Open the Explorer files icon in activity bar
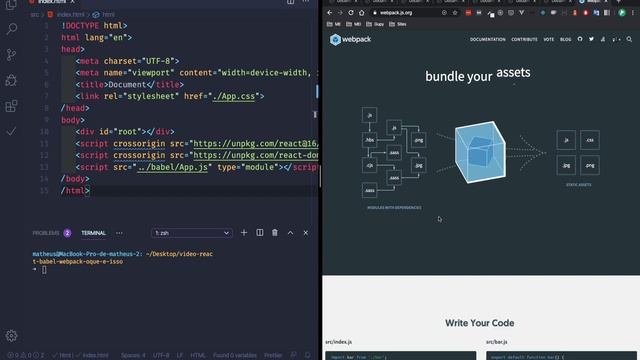The height and width of the screenshot is (360, 640). click(11, 4)
